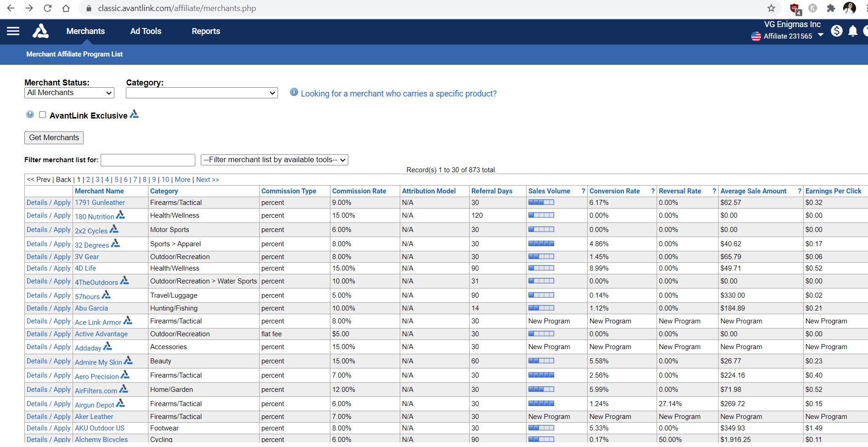Sort by Commission Rate column
This screenshot has height=447, width=868.
[359, 191]
